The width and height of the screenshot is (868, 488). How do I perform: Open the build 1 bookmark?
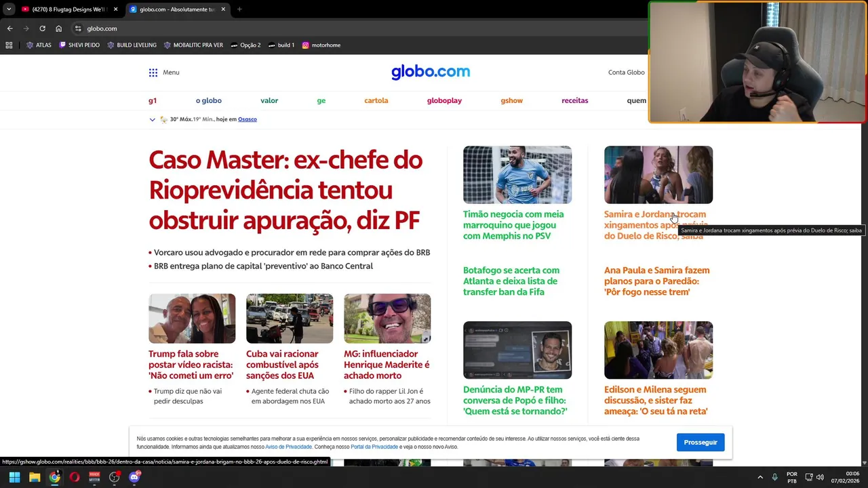tap(281, 45)
